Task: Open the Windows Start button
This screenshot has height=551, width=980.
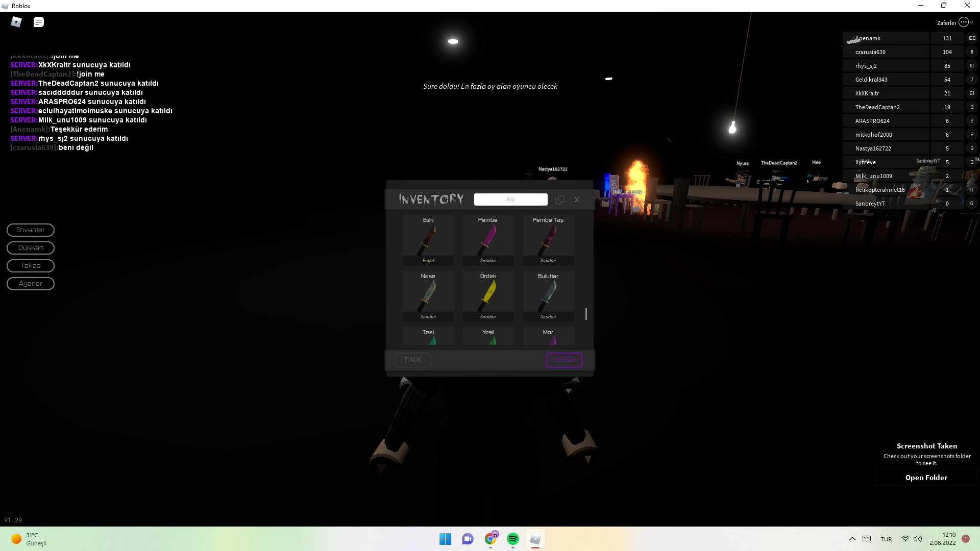Action: click(x=445, y=539)
